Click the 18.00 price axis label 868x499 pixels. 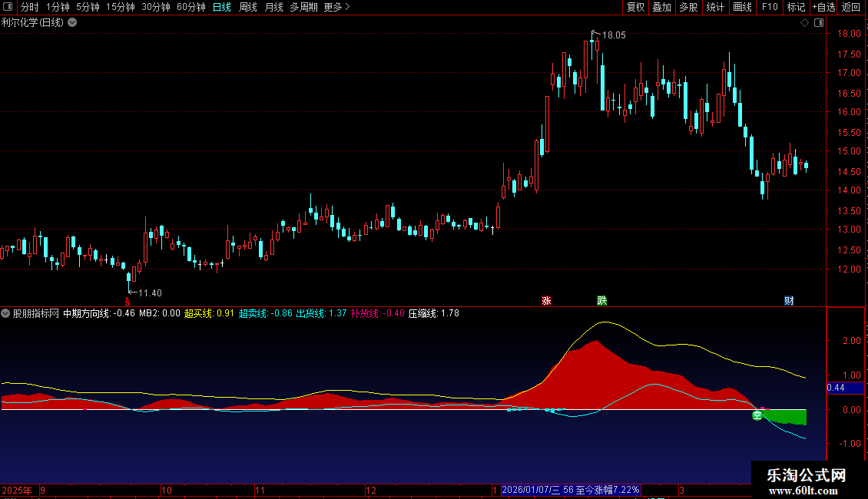coord(849,34)
